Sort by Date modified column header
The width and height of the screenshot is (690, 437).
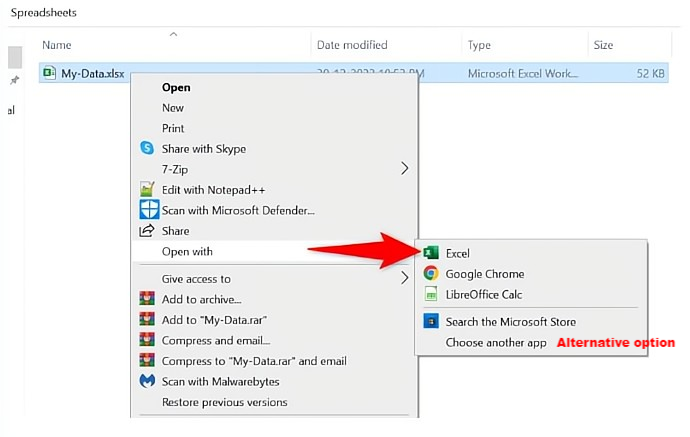point(352,45)
